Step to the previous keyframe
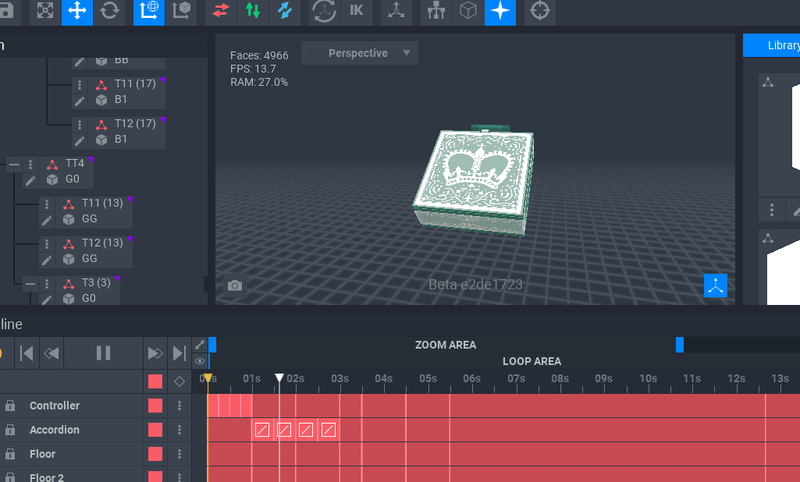This screenshot has width=800, height=482. coord(52,353)
